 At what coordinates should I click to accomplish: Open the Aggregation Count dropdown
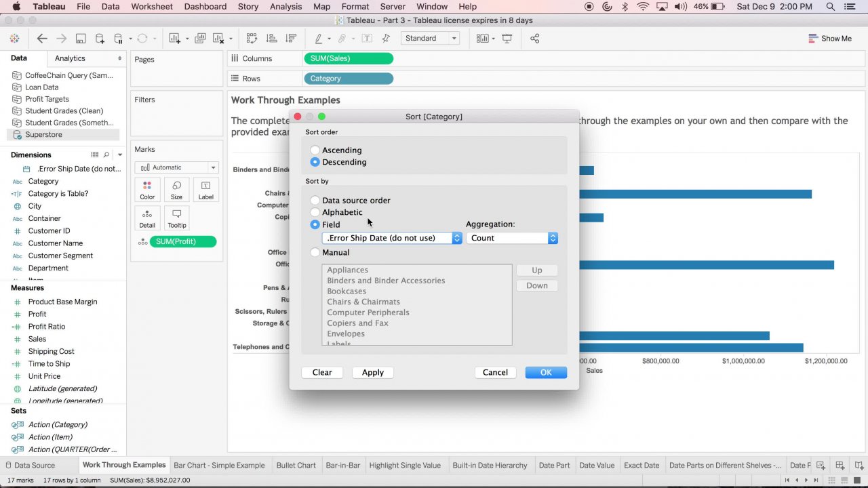tap(511, 238)
